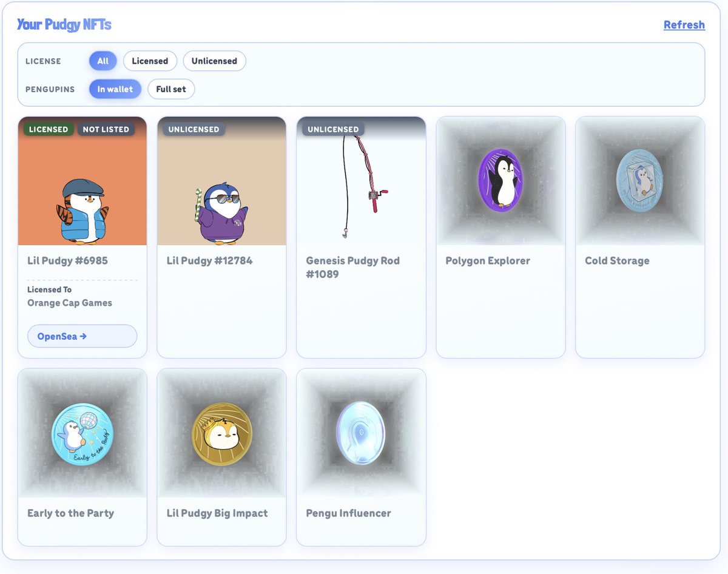
Task: Click the Polygon Explorer title
Action: (x=488, y=261)
